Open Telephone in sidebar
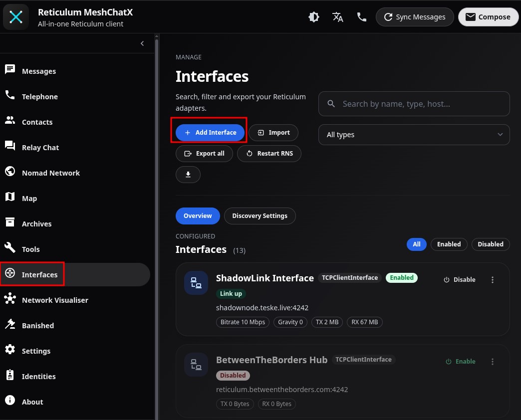 [75, 97]
